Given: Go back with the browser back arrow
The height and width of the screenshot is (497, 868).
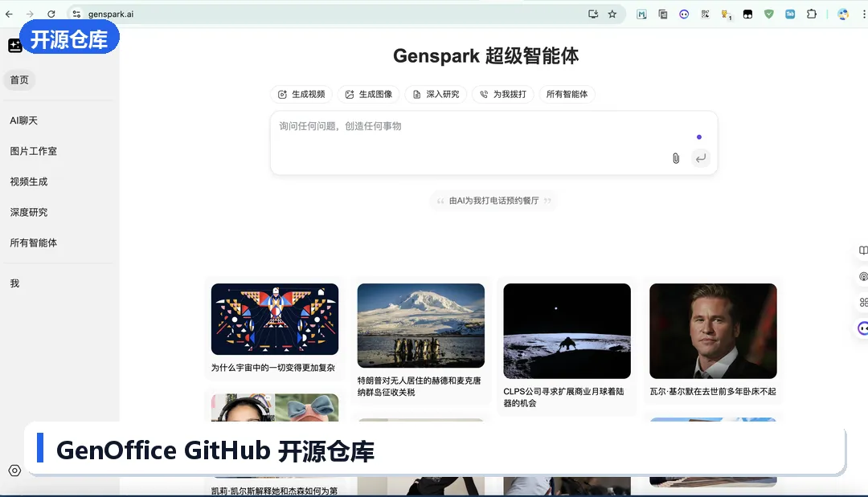Looking at the screenshot, I should (x=9, y=14).
